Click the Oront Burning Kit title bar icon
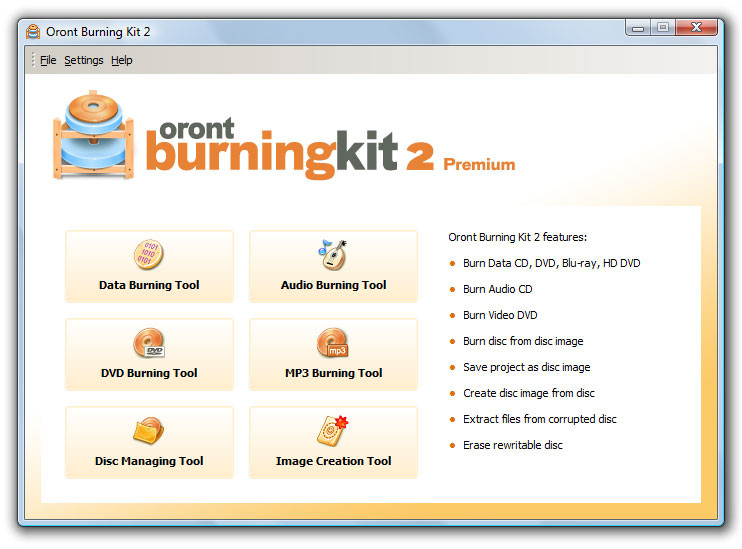Viewport: 742px width, 549px height. click(x=33, y=32)
